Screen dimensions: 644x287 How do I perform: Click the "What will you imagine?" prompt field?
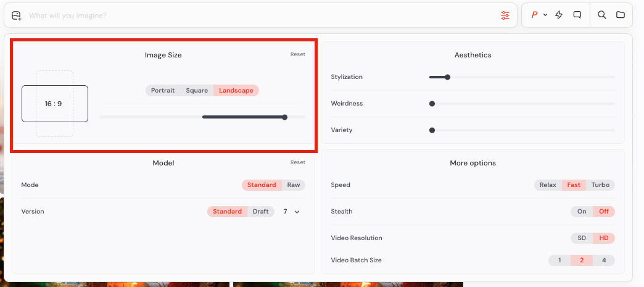[247, 15]
